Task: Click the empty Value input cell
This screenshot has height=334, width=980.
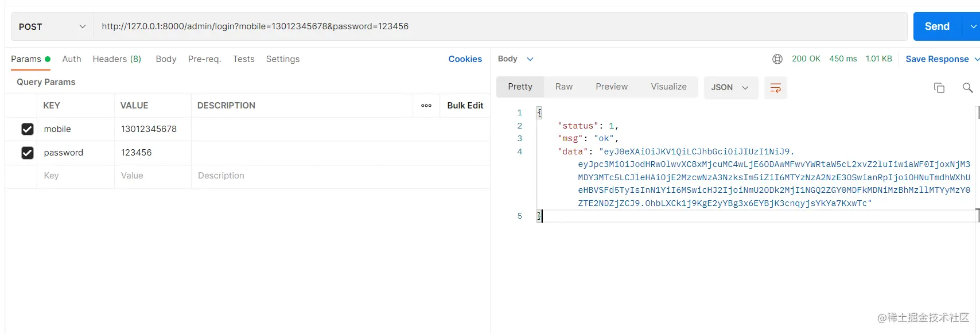Action: [x=153, y=176]
